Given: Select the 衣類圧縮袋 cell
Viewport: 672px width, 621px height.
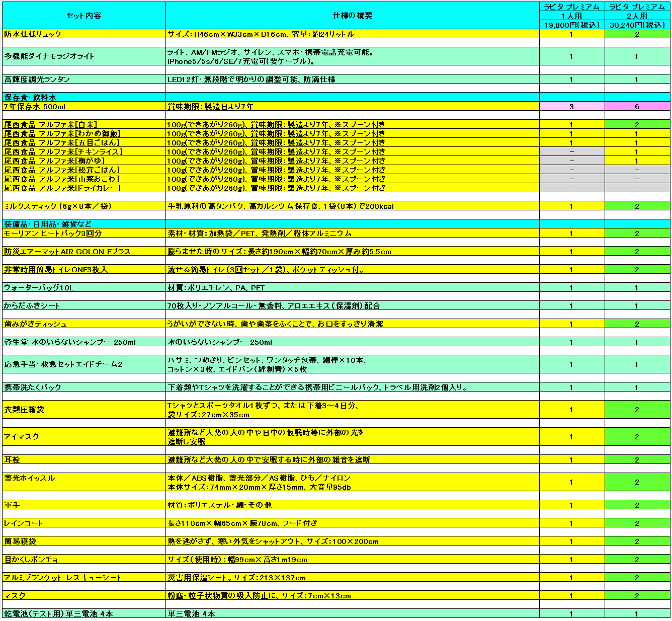Looking at the screenshot, I should tap(84, 410).
